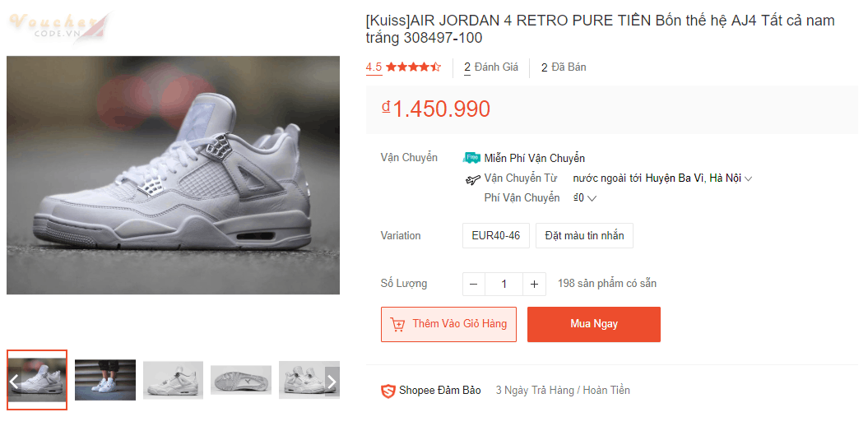Click the Mua Ngay button

coord(593,324)
